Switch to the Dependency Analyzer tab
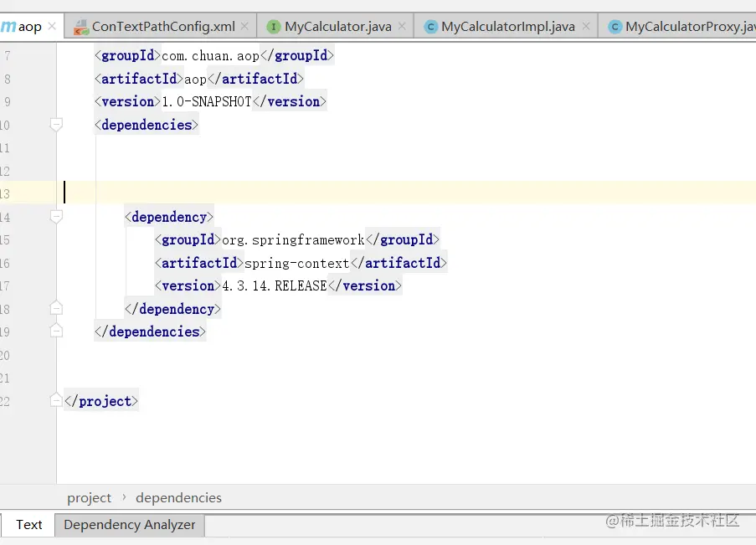756x545 pixels. [x=129, y=525]
